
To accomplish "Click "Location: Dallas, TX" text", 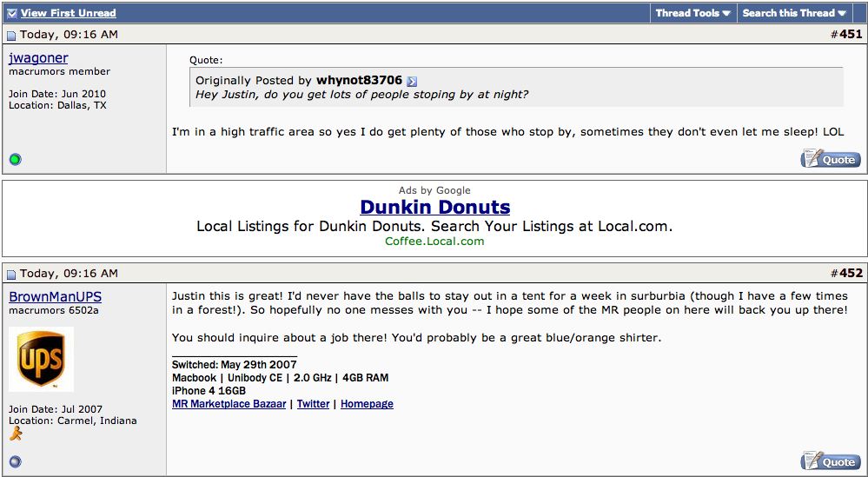I will click(x=57, y=105).
